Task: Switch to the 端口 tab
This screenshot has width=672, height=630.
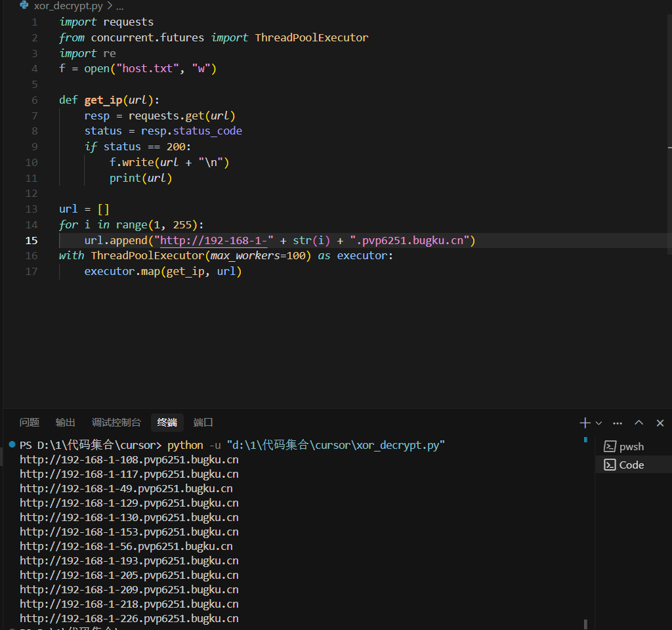Action: pos(203,423)
